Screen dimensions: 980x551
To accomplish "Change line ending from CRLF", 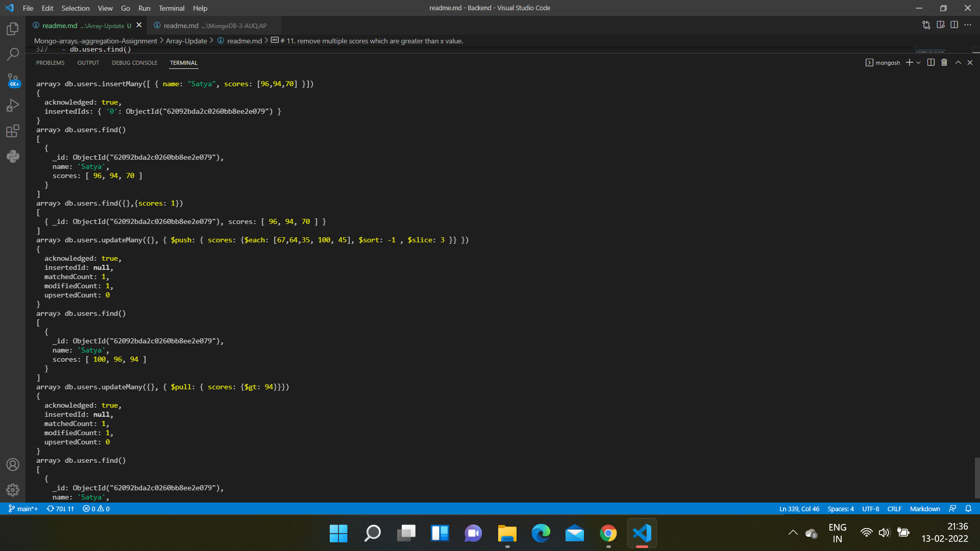I will coord(894,509).
